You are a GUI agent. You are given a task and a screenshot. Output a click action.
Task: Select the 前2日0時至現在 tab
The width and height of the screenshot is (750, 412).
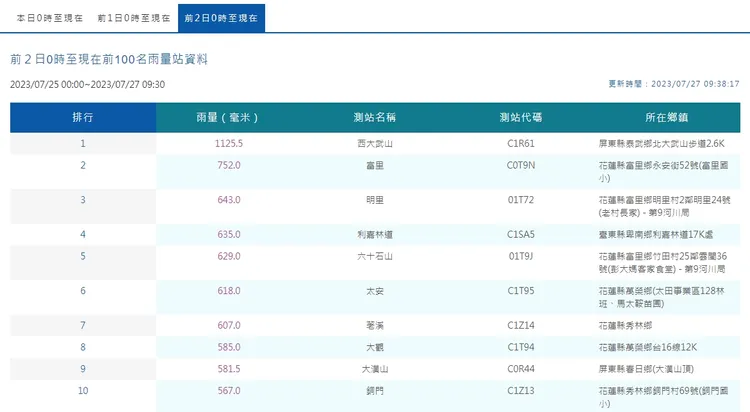coord(221,18)
